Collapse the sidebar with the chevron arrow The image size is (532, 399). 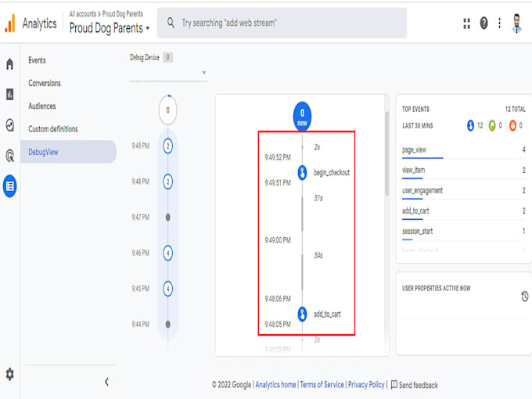click(107, 382)
